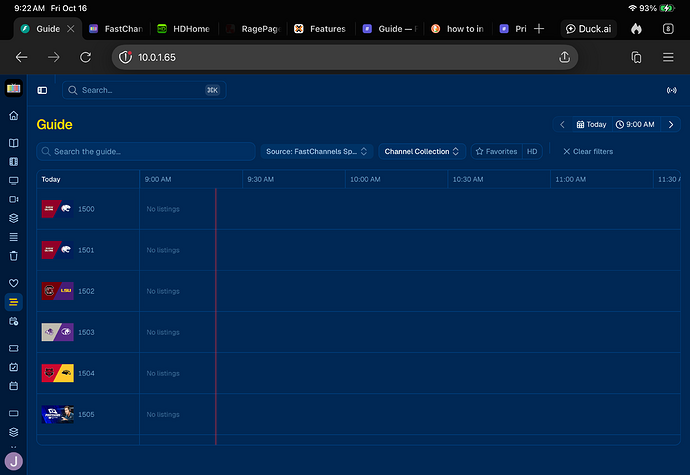Click No listings in channel 1502 row
Viewport: 690px width, 475px height.
pos(163,291)
